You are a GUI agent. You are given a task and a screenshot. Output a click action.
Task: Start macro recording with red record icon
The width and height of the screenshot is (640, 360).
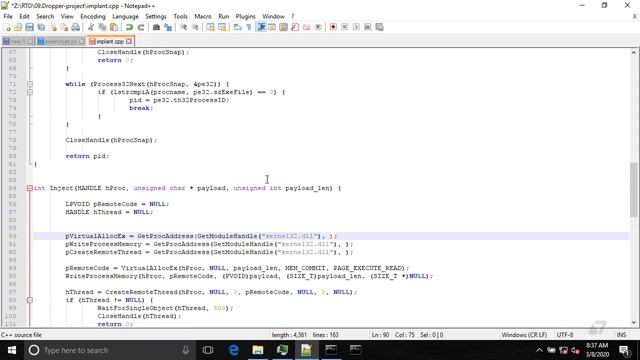[333, 27]
